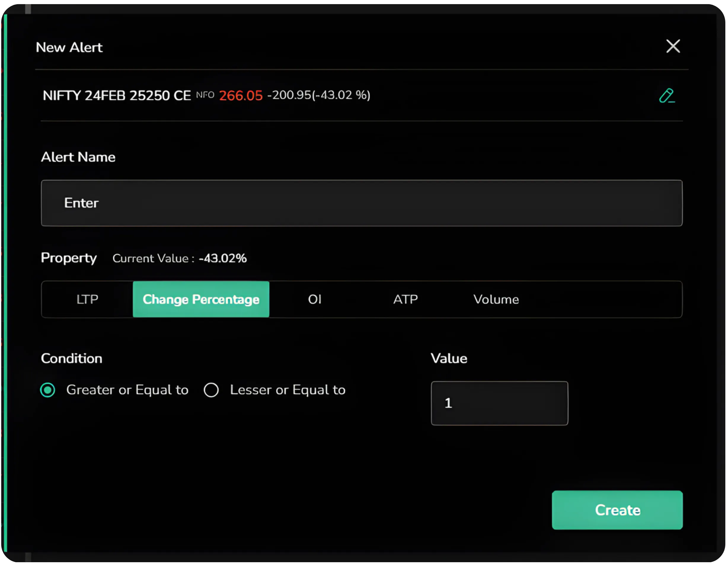Click the Condition section label
This screenshot has width=728, height=564.
71,358
